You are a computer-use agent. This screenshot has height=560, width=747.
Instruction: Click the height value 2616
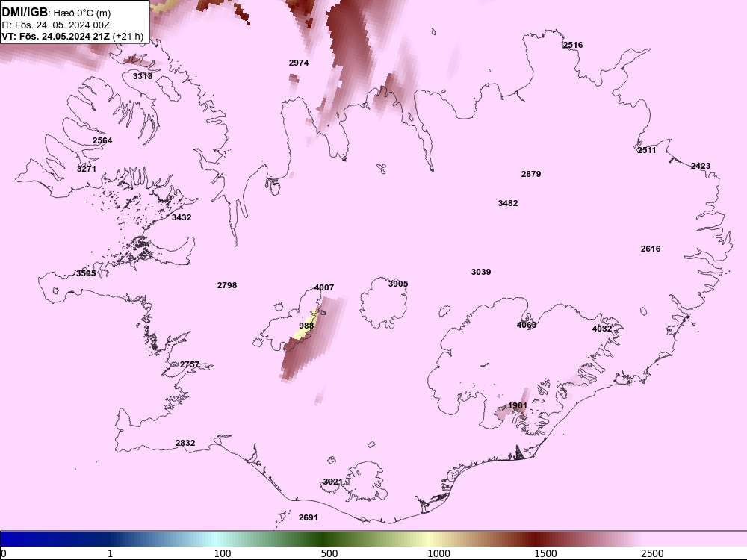651,249
